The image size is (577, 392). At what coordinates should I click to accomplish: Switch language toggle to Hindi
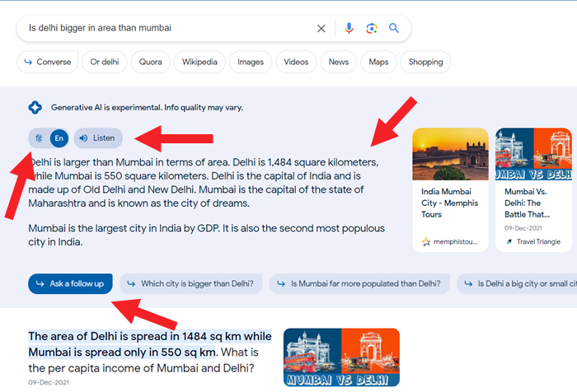click(39, 138)
